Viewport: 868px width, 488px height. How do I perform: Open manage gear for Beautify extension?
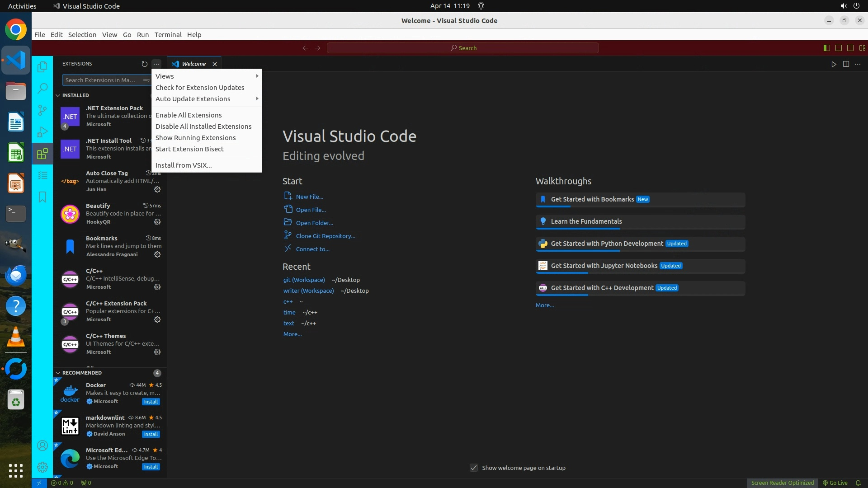pos(157,222)
